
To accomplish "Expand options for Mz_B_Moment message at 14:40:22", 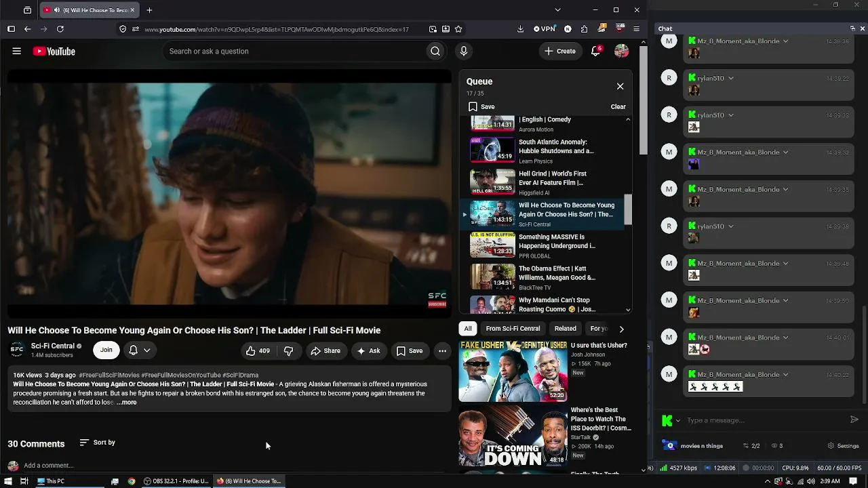I will 785,374.
